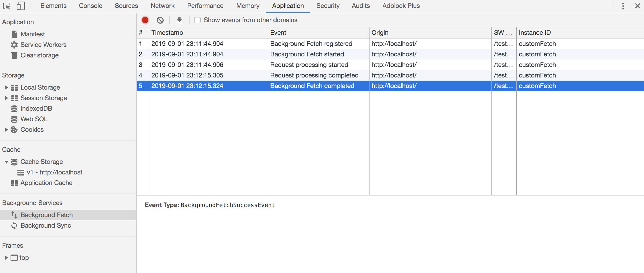
Task: Open the Security tab
Action: pyautogui.click(x=328, y=6)
